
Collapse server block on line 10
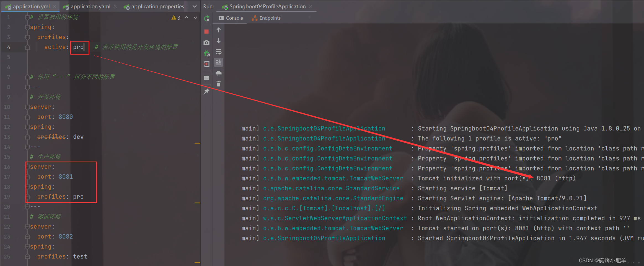coord(27,107)
